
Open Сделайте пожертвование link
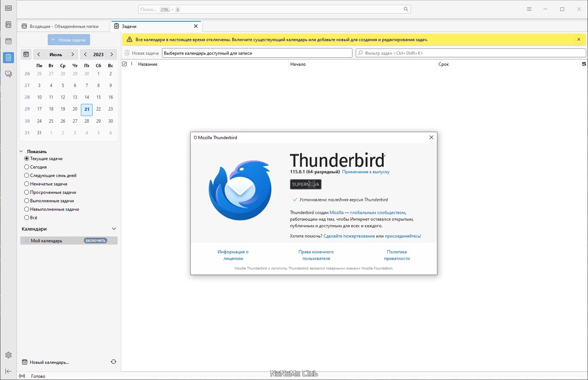(x=349, y=236)
